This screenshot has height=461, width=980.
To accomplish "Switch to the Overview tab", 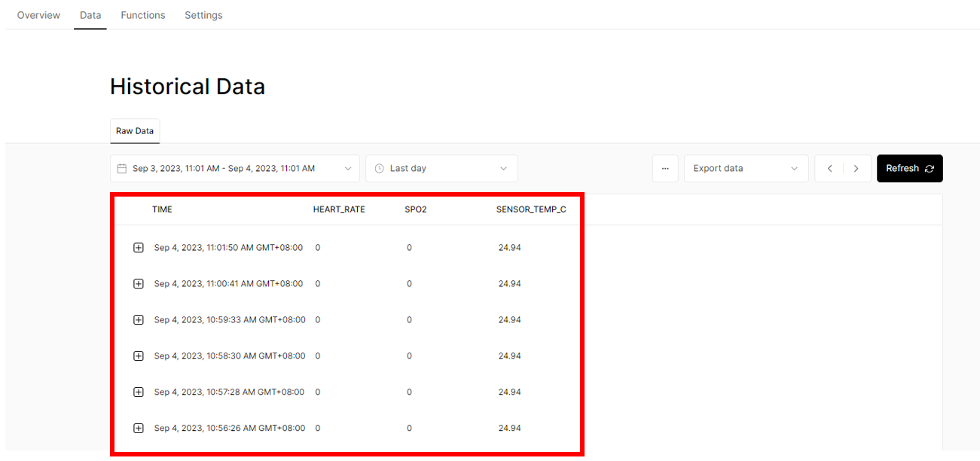I will click(x=38, y=15).
